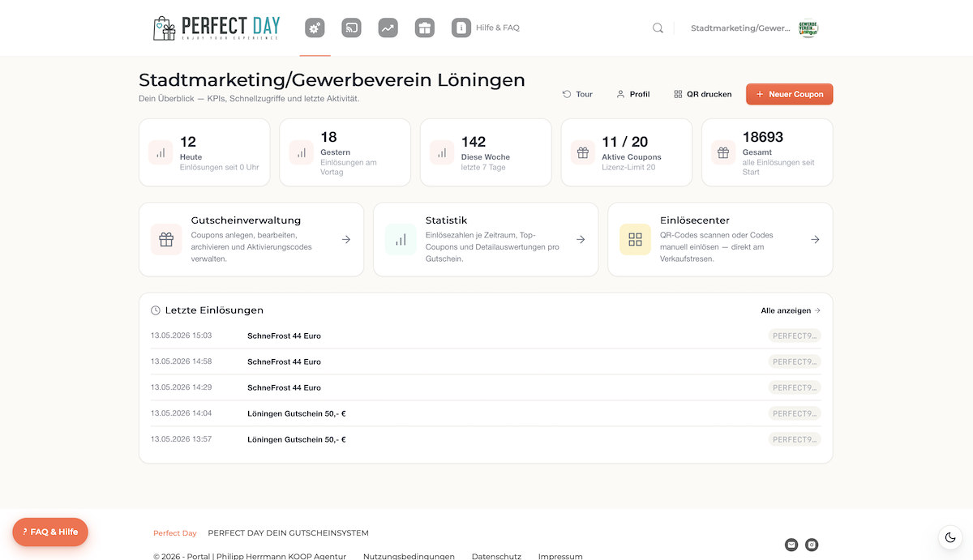The width and height of the screenshot is (973, 560).
Task: Click the info icon beside Hilfe & FAQ
Action: 461,28
